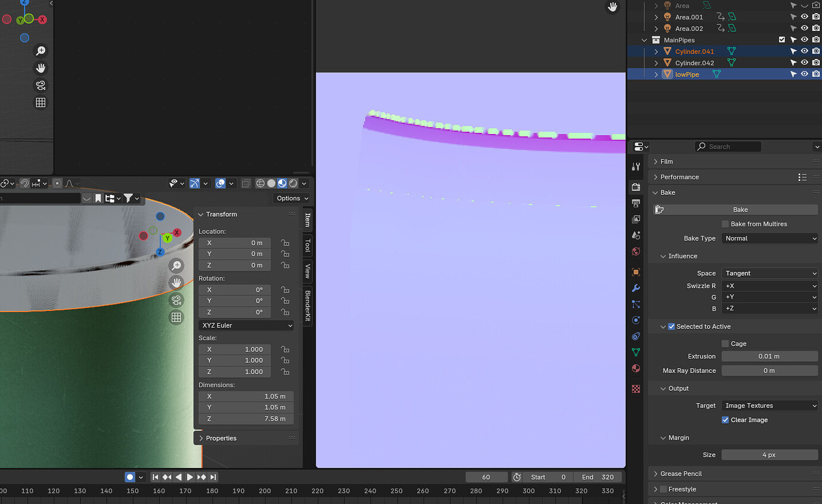Open the Texture properties checker icon
The image size is (822, 504).
pyautogui.click(x=636, y=388)
